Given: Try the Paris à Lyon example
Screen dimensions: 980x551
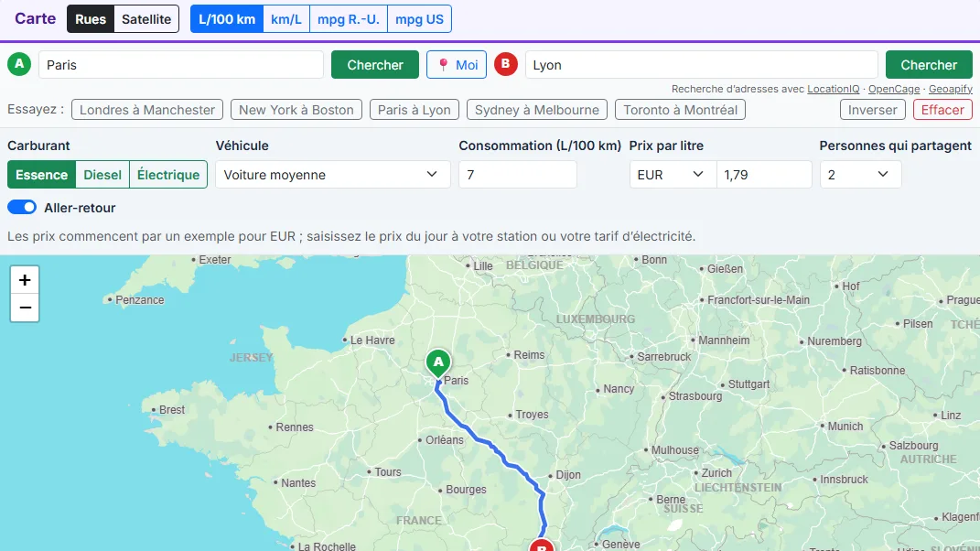Looking at the screenshot, I should pyautogui.click(x=415, y=110).
